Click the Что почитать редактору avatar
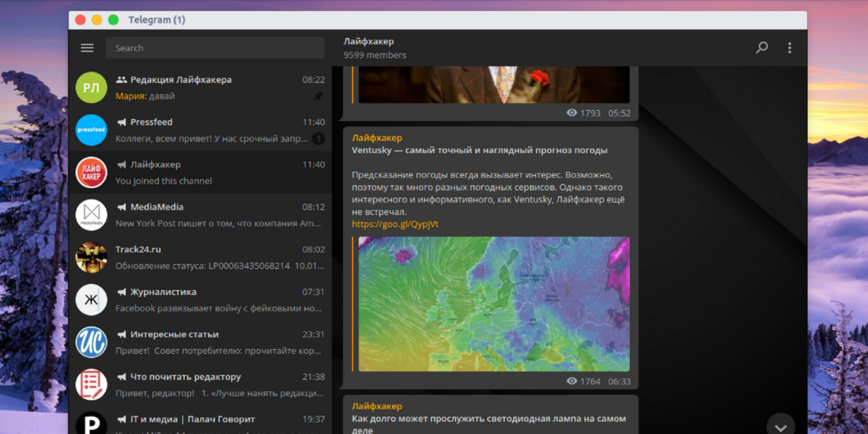Image resolution: width=868 pixels, height=434 pixels. click(x=91, y=385)
